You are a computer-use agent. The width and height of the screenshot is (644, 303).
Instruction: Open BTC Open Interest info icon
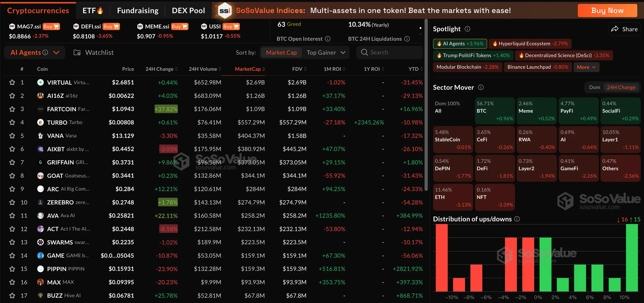(328, 39)
